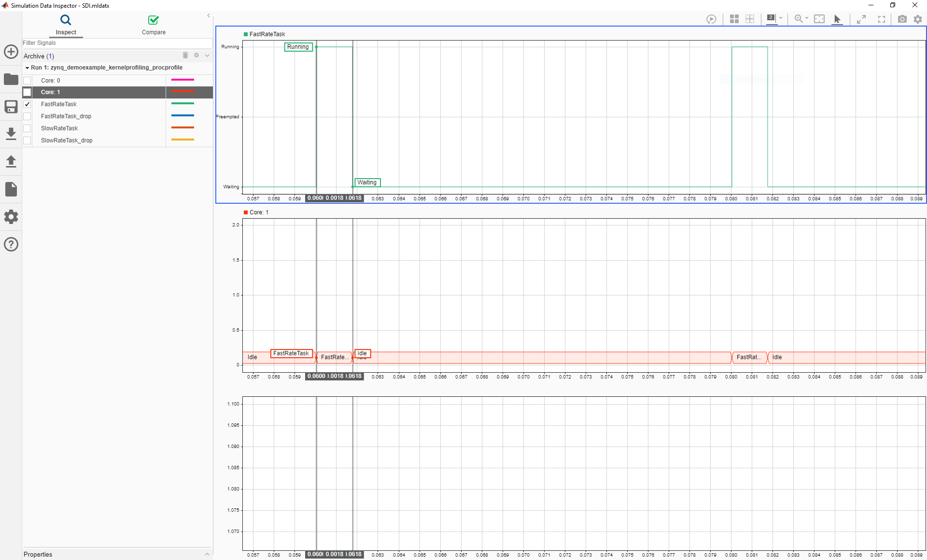Collapse the Run 1 tree node arrow

tap(27, 68)
